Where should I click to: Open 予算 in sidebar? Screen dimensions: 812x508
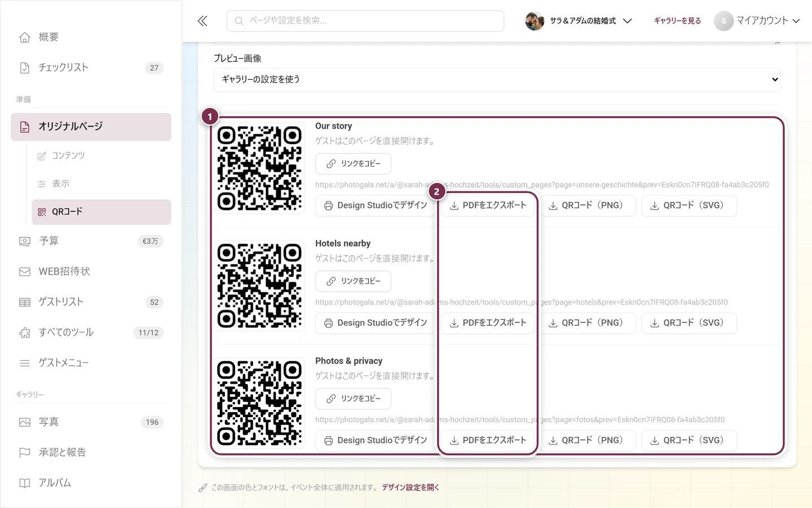[91, 241]
